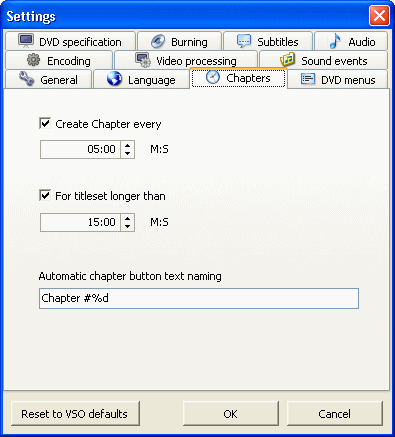Click the Video processing tab icon
This screenshot has height=437, width=395.
pyautogui.click(x=143, y=60)
